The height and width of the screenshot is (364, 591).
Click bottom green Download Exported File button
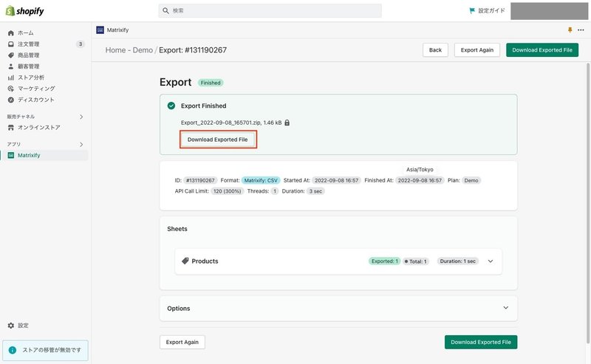[x=481, y=342]
